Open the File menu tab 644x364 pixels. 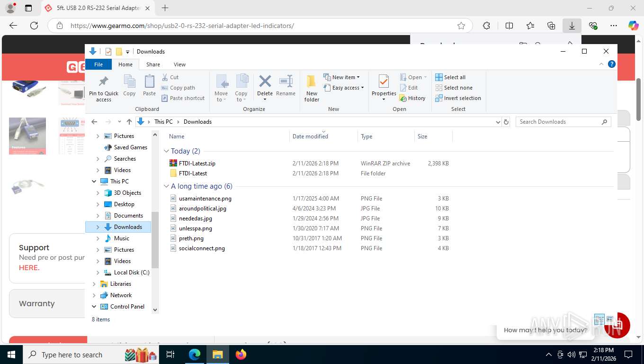coord(98,64)
